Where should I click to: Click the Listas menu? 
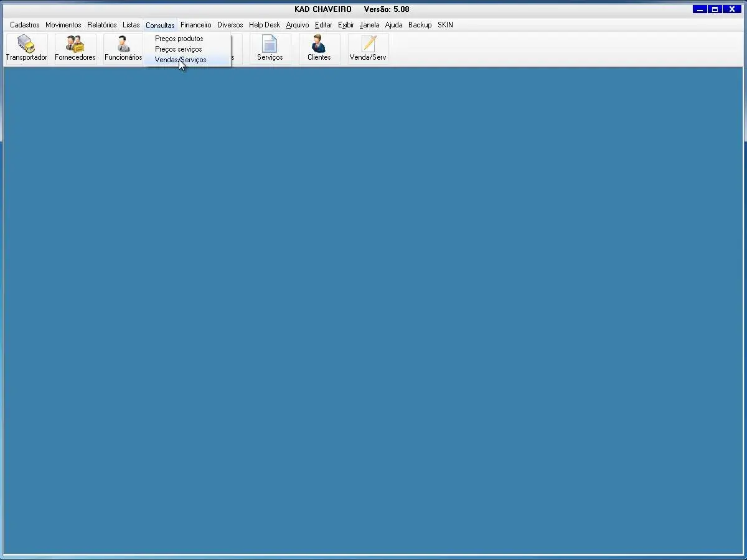(x=131, y=25)
